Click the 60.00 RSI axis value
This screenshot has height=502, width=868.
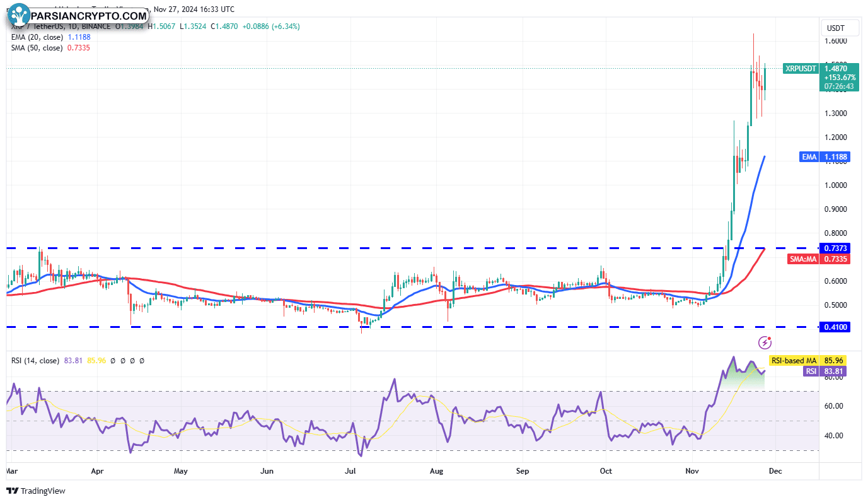(x=834, y=406)
